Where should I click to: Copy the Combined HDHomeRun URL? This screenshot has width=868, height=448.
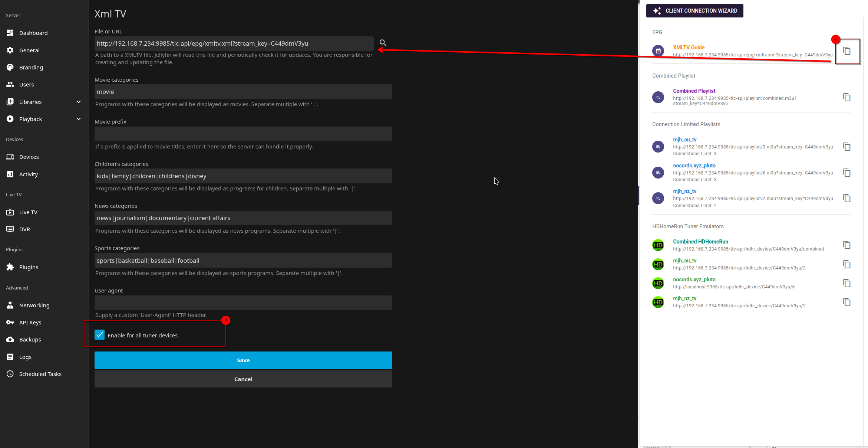pyautogui.click(x=847, y=245)
